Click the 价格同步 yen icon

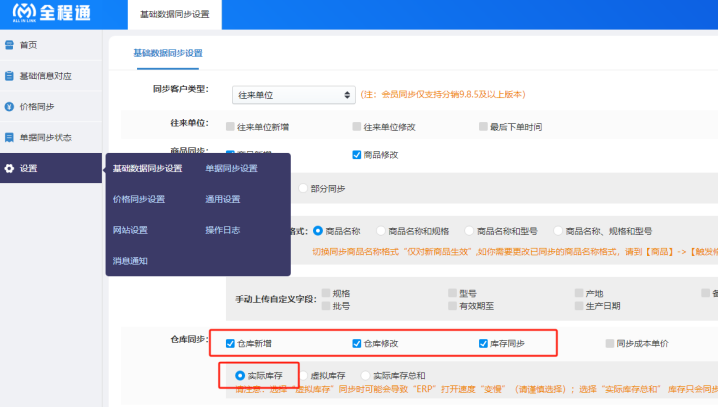tap(9, 107)
